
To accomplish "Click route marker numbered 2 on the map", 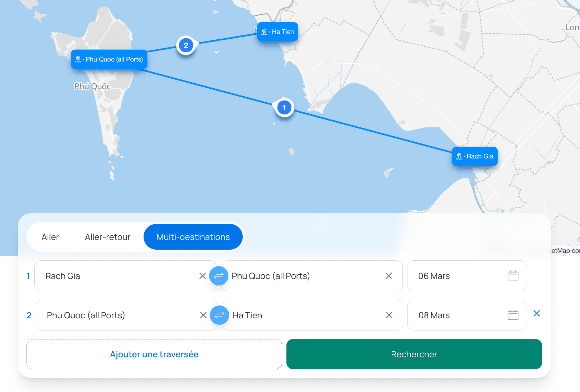I will click(x=185, y=45).
